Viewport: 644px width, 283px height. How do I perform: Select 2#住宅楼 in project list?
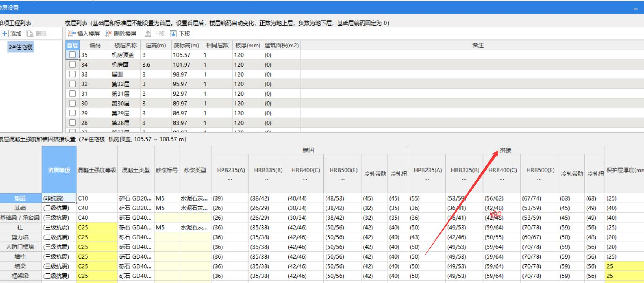(21, 47)
